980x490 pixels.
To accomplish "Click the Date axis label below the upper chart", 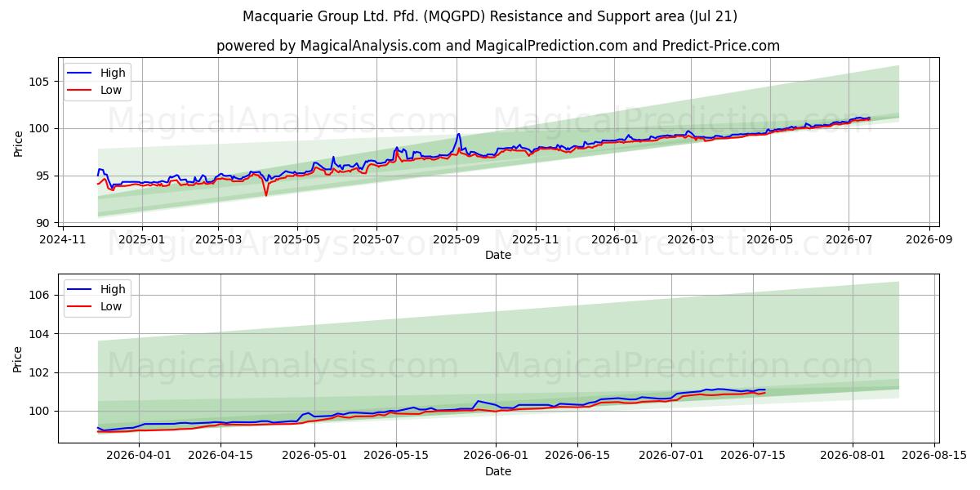I will [498, 255].
